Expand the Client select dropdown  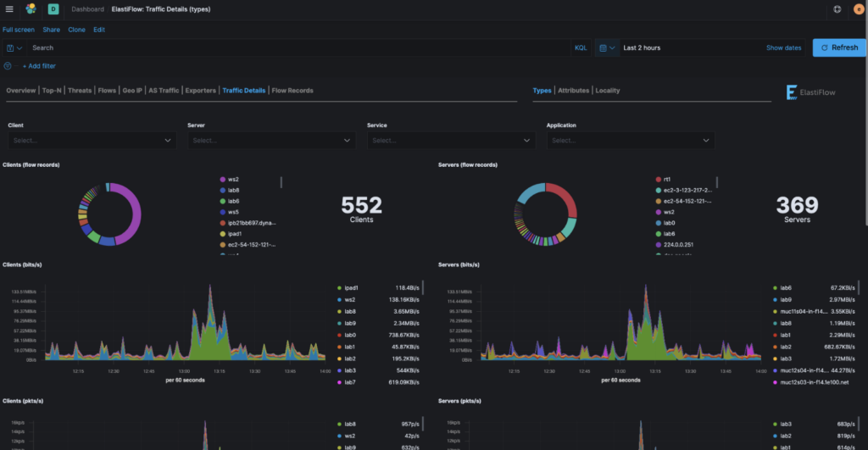92,141
